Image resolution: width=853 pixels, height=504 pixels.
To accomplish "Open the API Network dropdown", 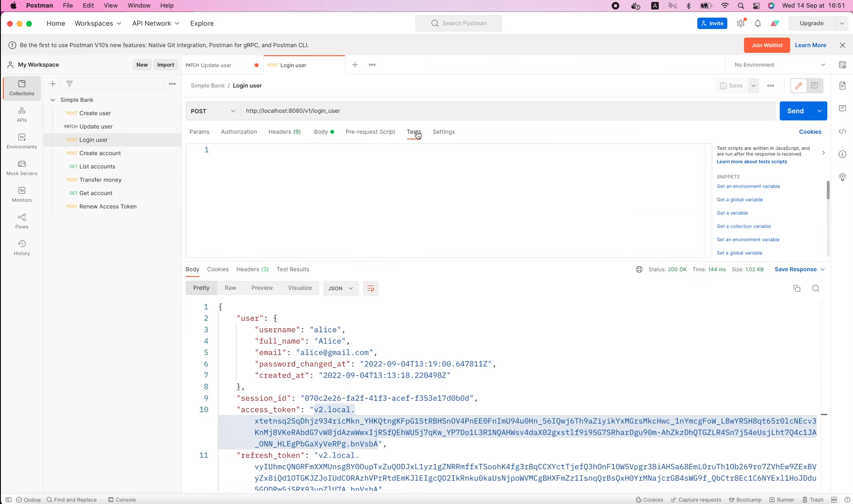I will coord(155,23).
